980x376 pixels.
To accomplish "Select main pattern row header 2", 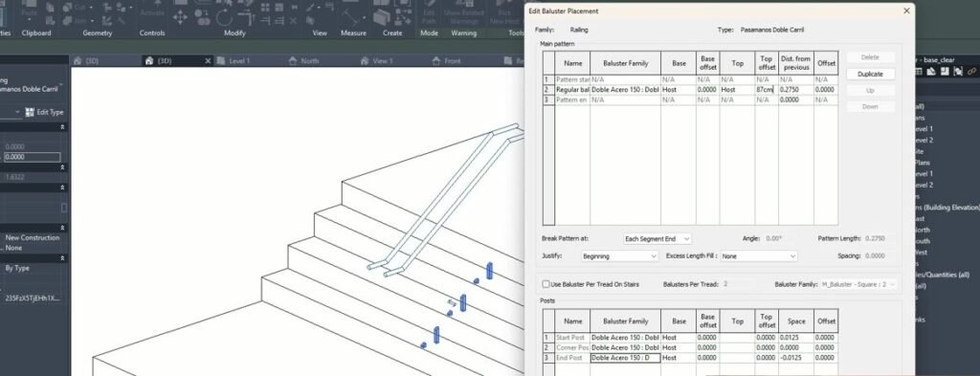I will pos(548,90).
